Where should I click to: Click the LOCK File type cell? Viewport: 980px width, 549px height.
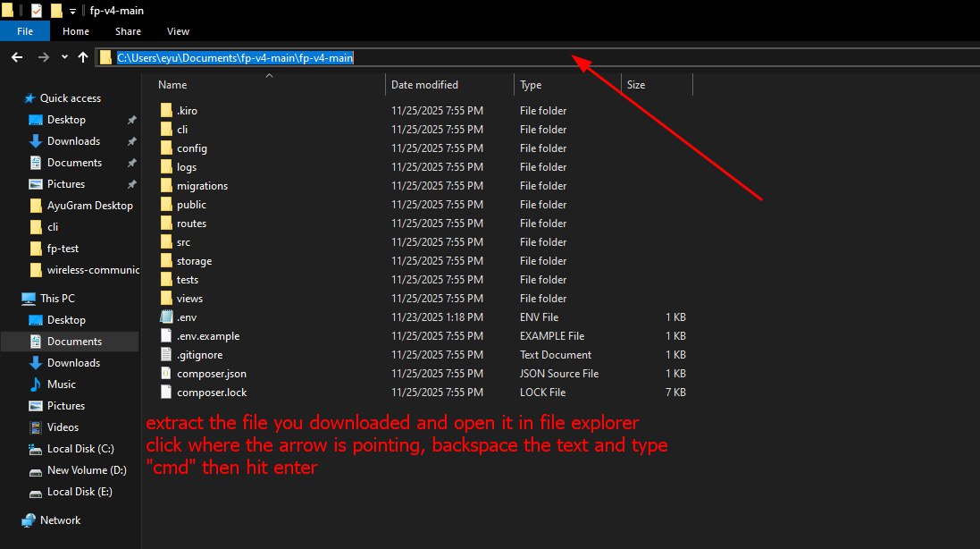tap(542, 392)
